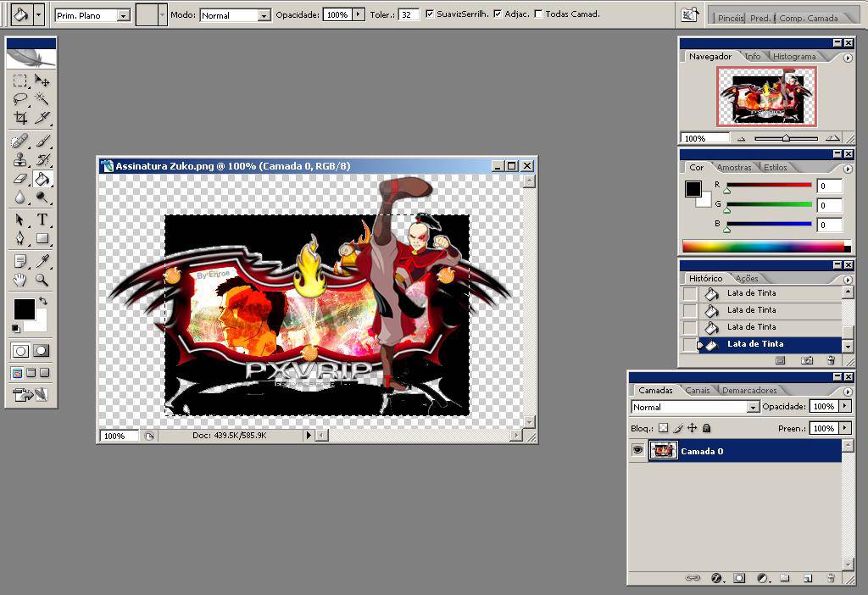Screen dimensions: 868x595
Task: Open the Prim. Plano fill source dropdown
Action: coord(124,15)
